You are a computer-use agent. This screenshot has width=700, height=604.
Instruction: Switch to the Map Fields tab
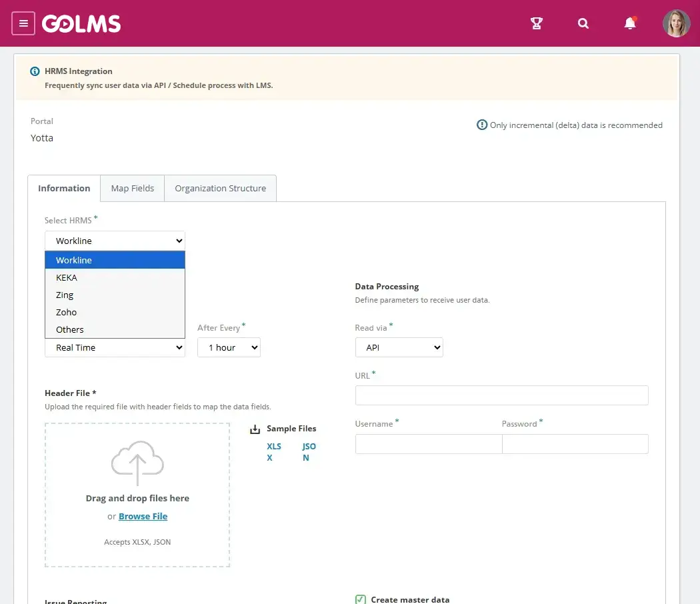(x=133, y=189)
